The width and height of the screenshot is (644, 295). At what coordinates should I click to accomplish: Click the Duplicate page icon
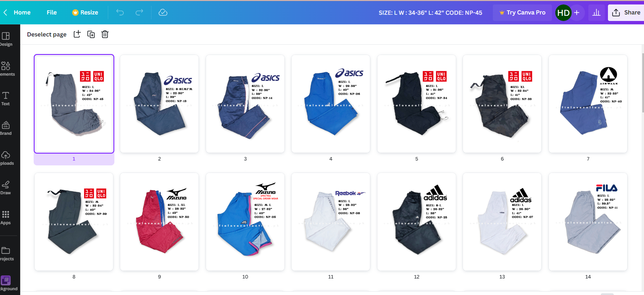(91, 34)
